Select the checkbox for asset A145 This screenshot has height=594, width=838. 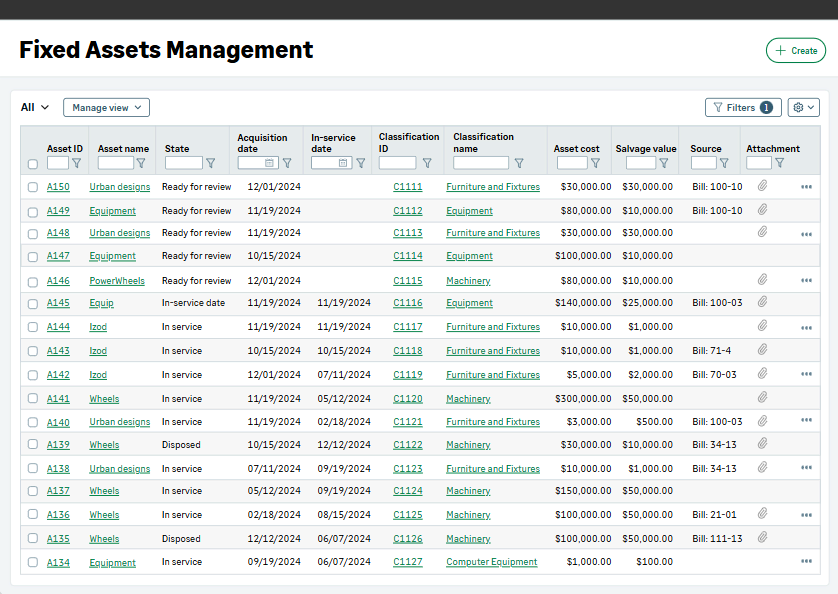click(x=33, y=304)
